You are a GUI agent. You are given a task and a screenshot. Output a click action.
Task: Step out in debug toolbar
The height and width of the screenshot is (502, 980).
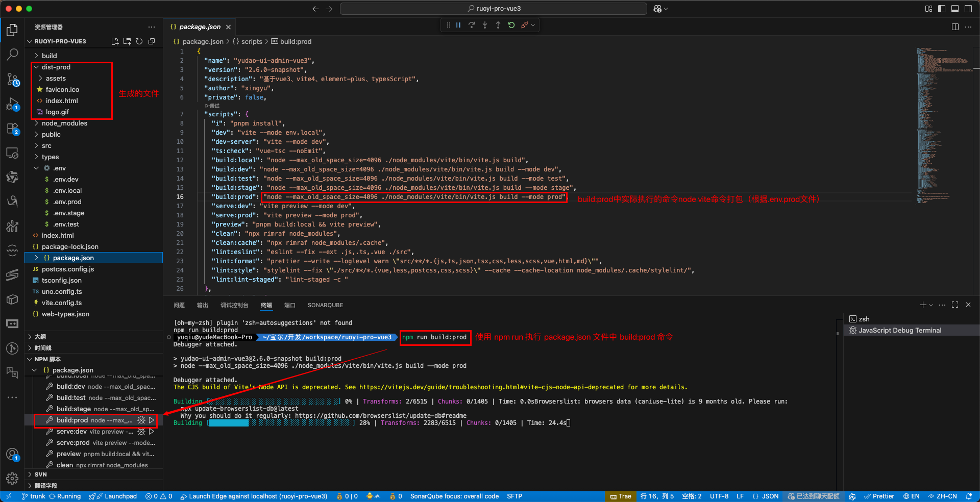[x=498, y=25]
